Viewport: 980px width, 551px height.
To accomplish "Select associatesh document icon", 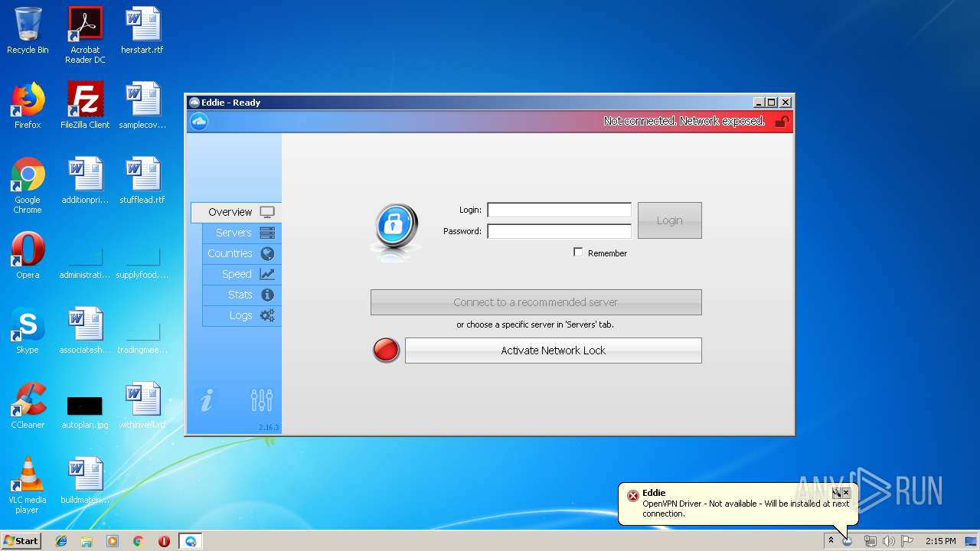I will coord(85,331).
